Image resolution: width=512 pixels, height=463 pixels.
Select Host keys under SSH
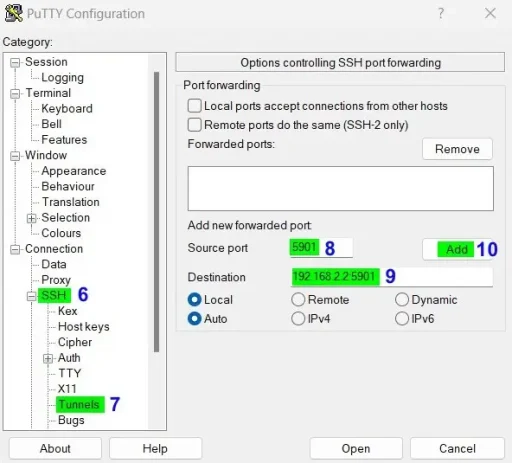point(84,327)
